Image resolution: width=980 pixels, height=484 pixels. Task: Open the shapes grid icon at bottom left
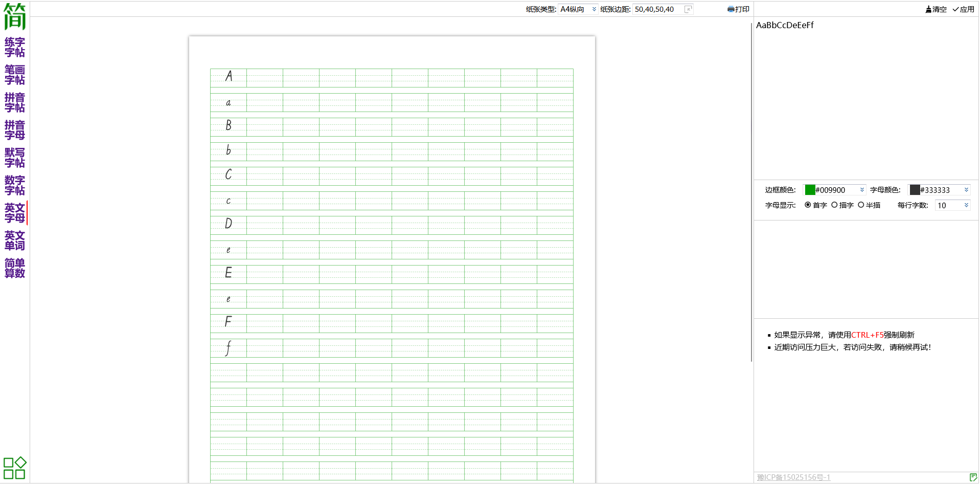pos(15,468)
